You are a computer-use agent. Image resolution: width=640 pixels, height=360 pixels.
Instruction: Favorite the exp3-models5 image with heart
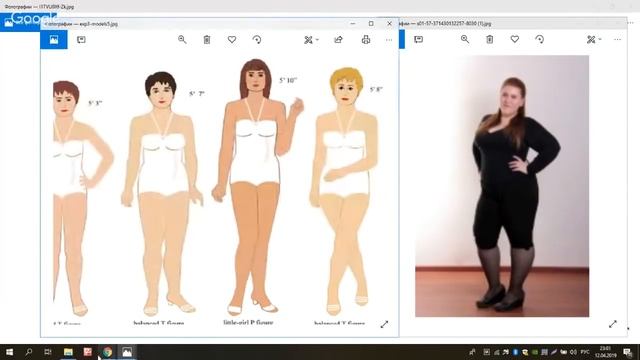click(x=232, y=40)
